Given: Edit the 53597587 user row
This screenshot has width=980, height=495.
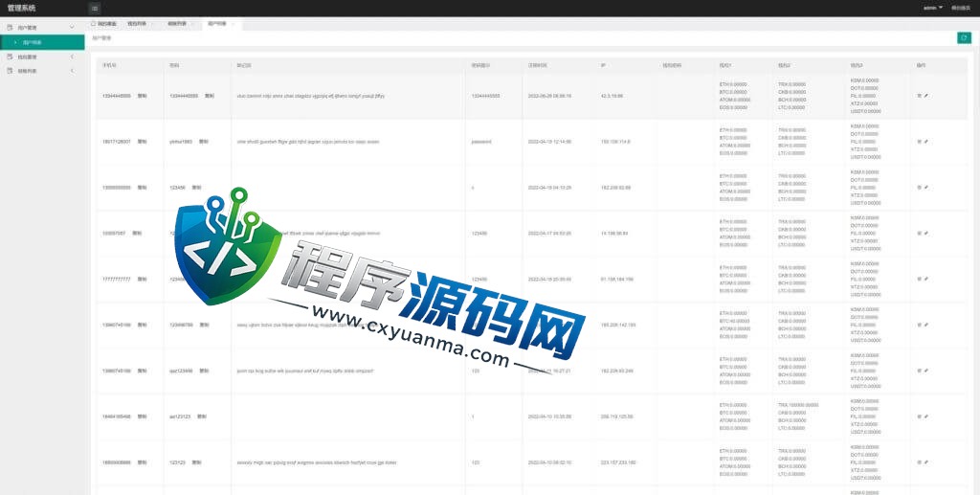Looking at the screenshot, I should pos(925,233).
